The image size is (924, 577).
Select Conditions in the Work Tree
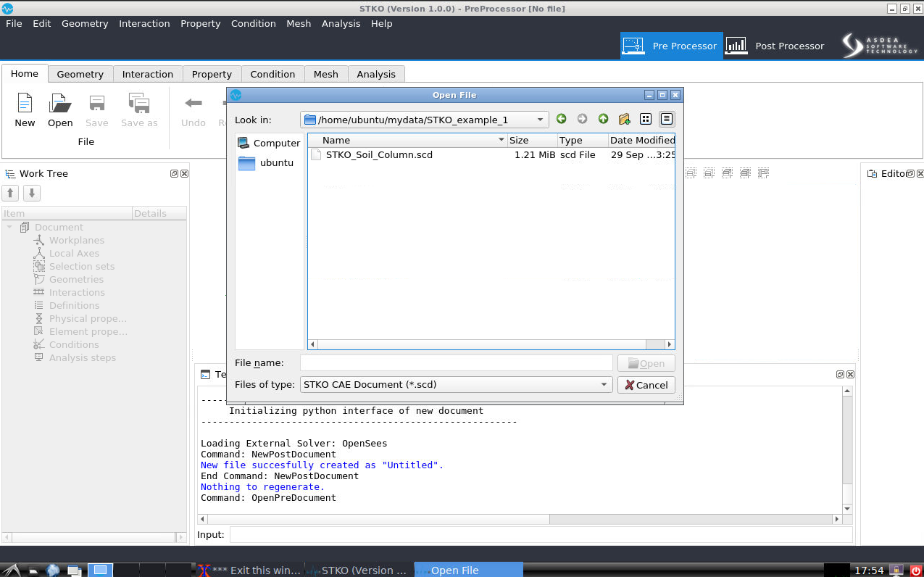[74, 345]
